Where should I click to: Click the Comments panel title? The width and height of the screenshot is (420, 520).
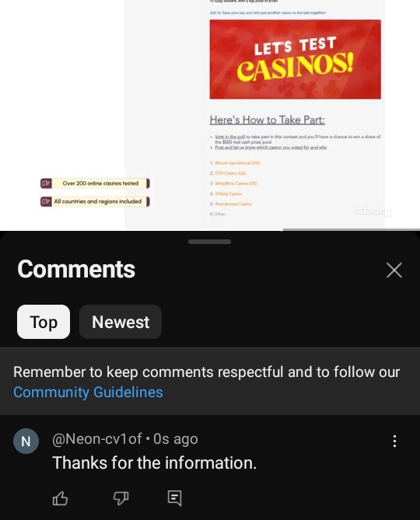pos(76,269)
